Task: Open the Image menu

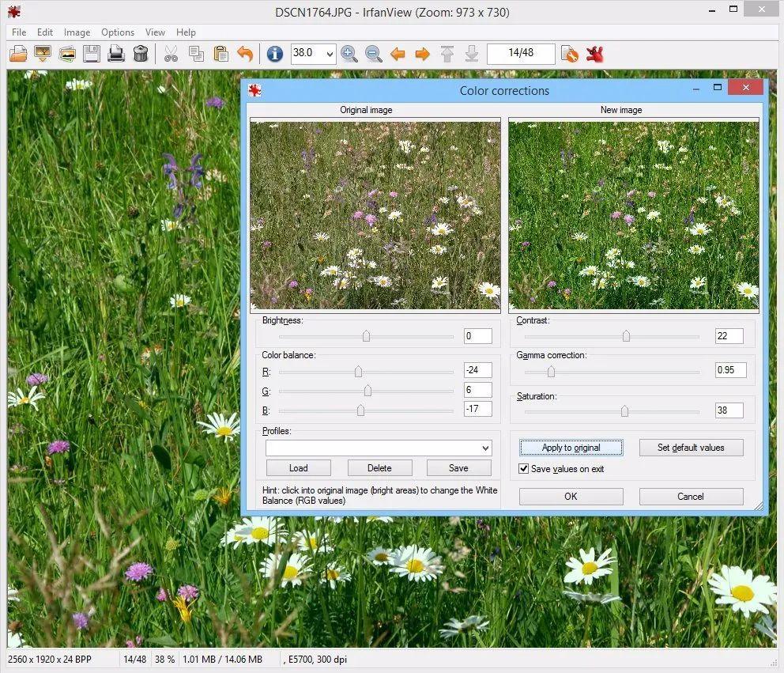Action: pos(77,32)
